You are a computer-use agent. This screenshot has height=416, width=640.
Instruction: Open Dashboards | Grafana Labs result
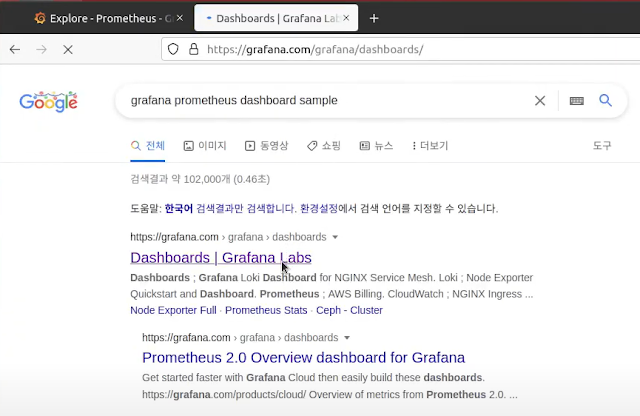pos(221,258)
